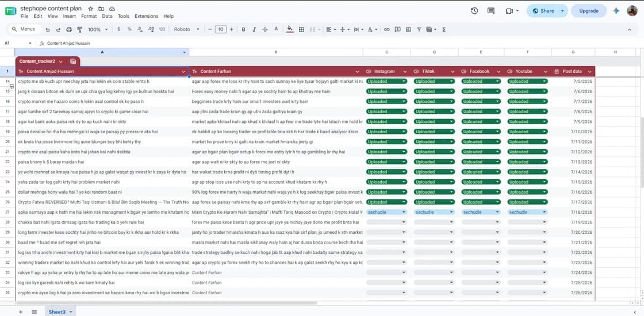The width and height of the screenshot is (644, 316).
Task: Open the version history clock icon
Action: [x=474, y=11]
